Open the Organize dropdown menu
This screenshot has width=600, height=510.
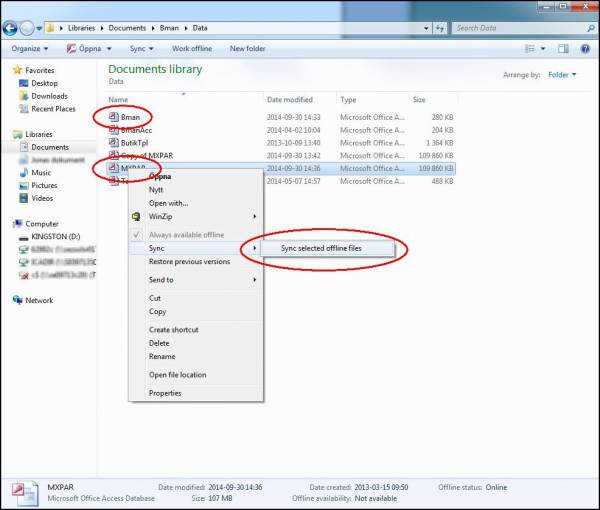point(30,48)
